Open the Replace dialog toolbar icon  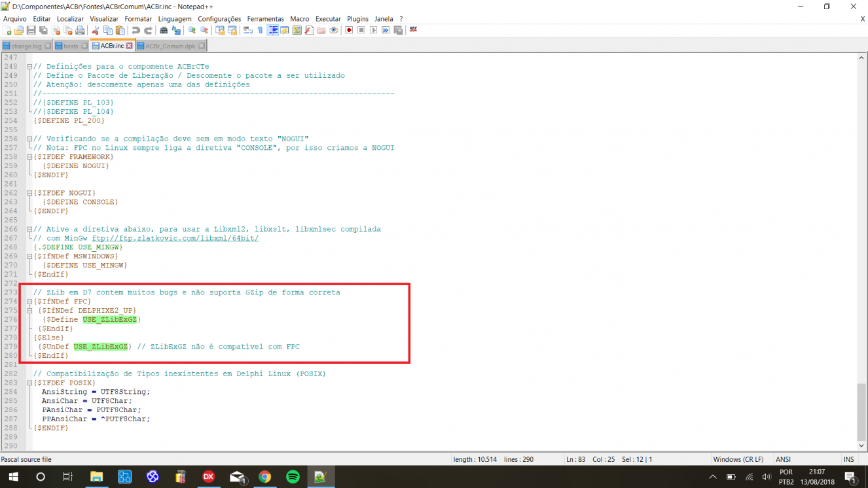coord(176,30)
